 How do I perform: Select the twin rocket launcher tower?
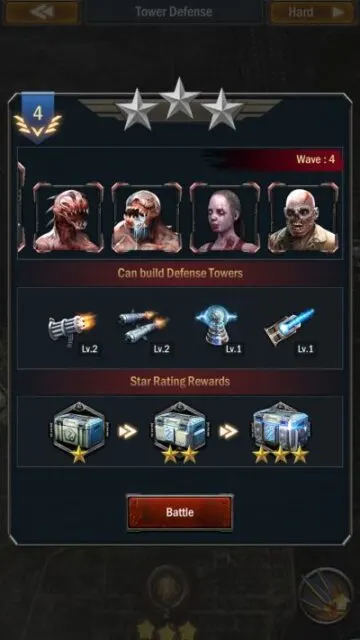coord(145,327)
